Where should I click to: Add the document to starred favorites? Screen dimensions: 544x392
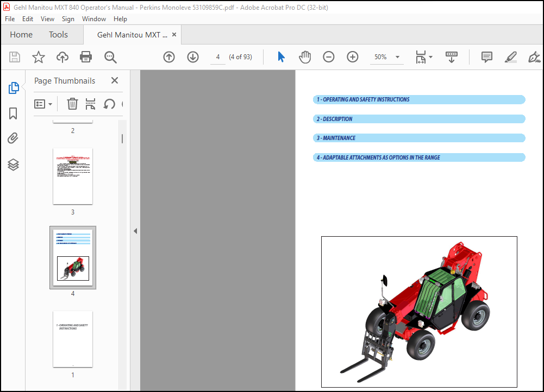tap(39, 57)
